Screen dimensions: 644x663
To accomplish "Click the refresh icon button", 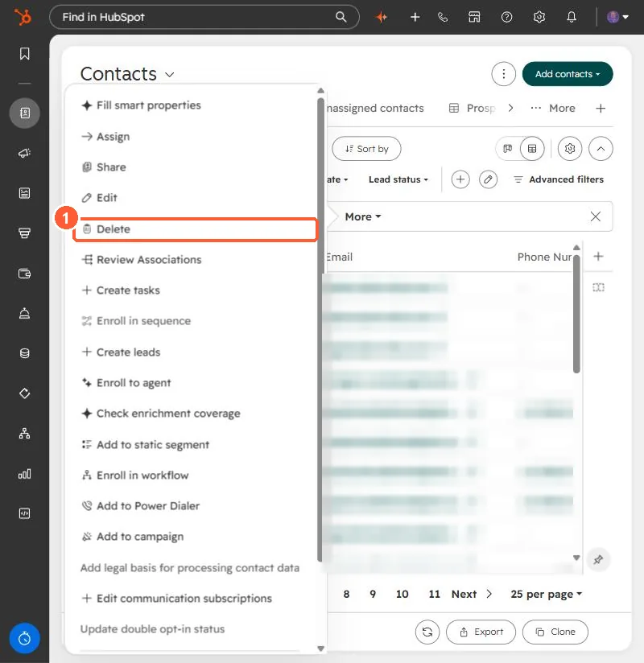I will (x=427, y=632).
